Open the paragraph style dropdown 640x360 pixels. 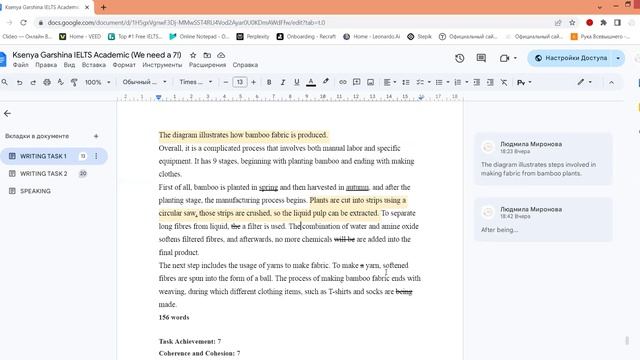[144, 82]
